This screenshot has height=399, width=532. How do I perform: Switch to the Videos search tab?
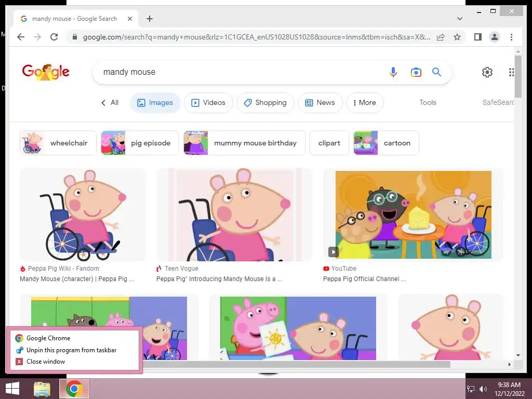click(208, 102)
